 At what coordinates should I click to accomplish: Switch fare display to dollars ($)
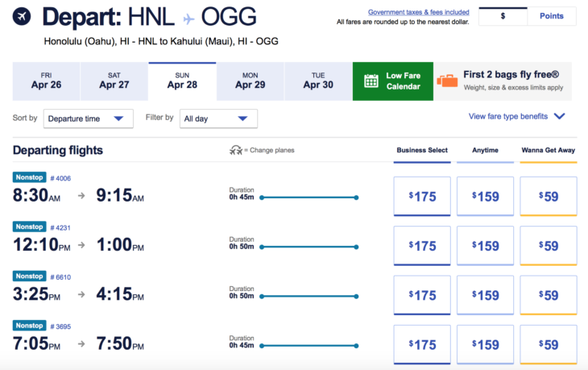coord(503,16)
